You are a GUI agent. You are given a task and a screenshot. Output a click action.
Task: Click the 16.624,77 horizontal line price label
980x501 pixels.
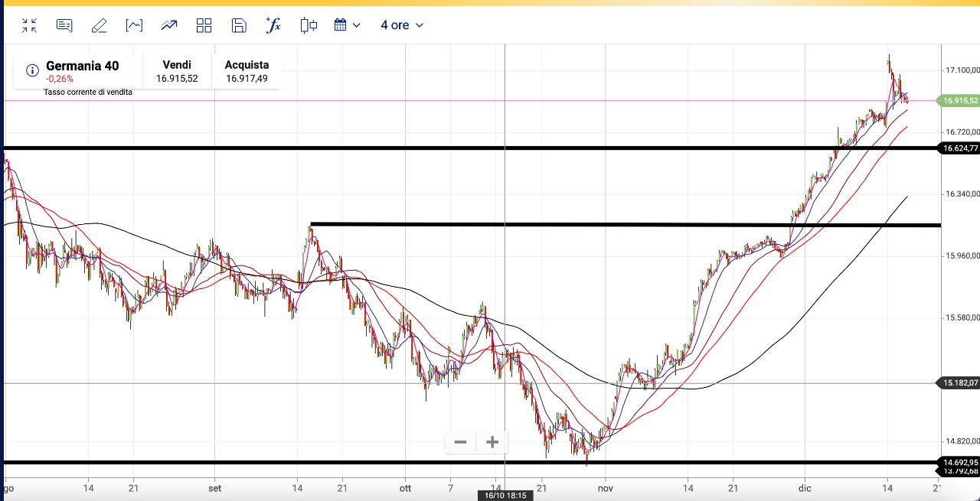tap(960, 148)
